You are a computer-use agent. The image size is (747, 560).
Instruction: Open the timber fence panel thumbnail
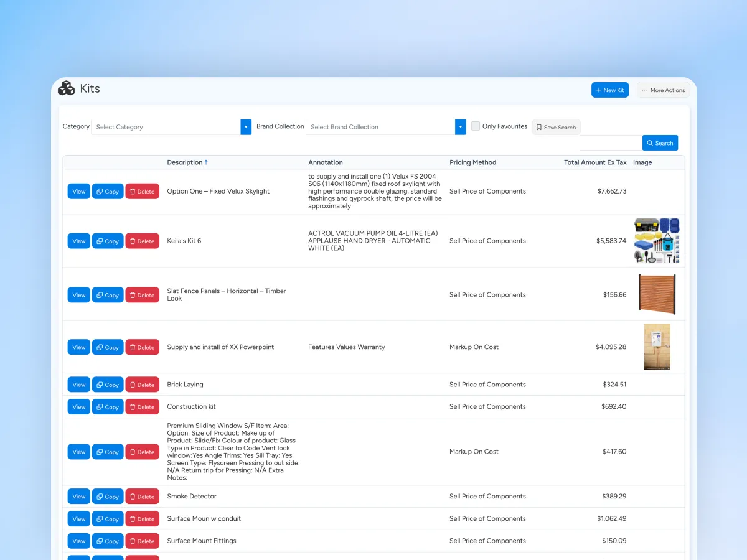657,294
